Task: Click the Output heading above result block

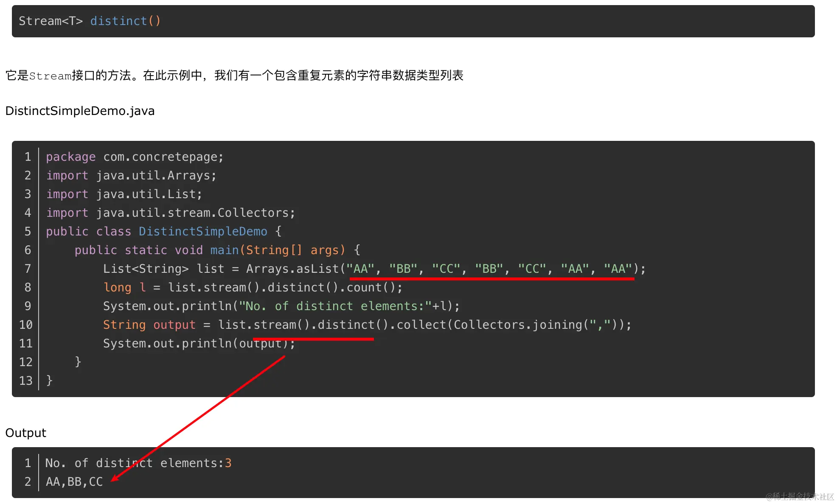Action: [25, 433]
